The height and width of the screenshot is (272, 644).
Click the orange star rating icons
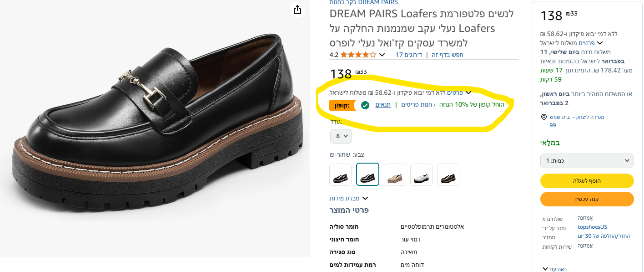click(358, 55)
